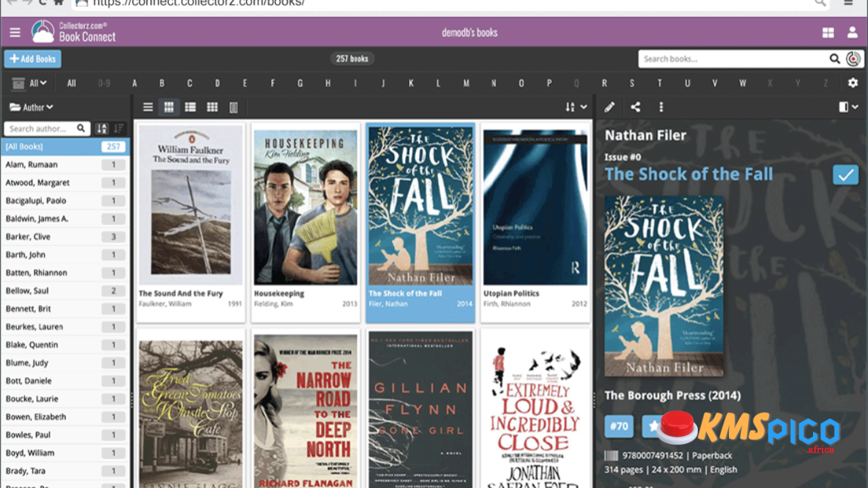
Task: Open the hamburger main menu
Action: click(15, 32)
